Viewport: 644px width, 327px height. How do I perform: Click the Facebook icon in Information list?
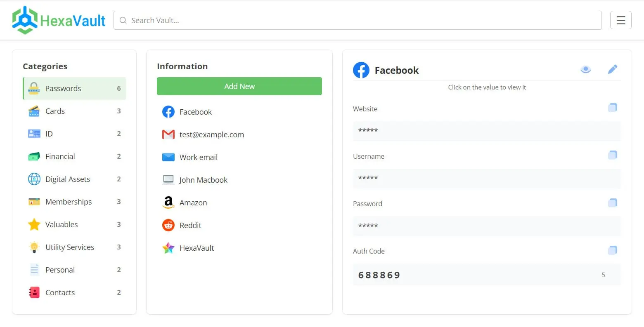tap(168, 112)
